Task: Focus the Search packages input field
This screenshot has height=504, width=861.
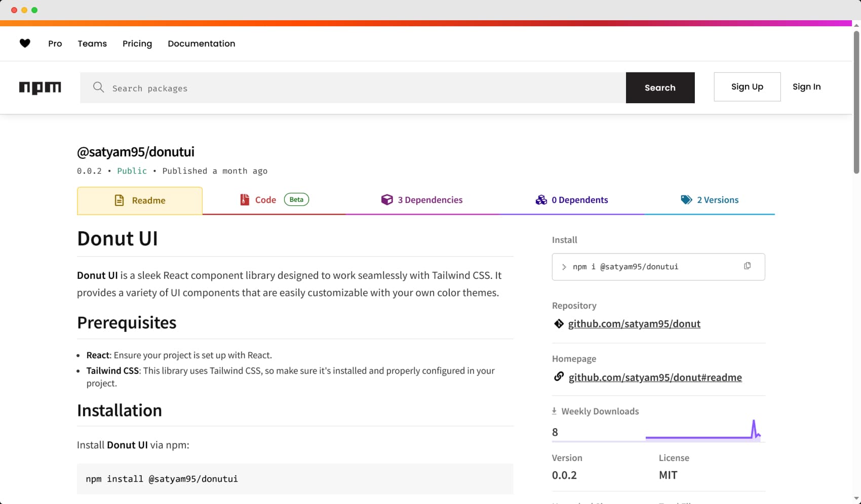Action: [x=353, y=88]
